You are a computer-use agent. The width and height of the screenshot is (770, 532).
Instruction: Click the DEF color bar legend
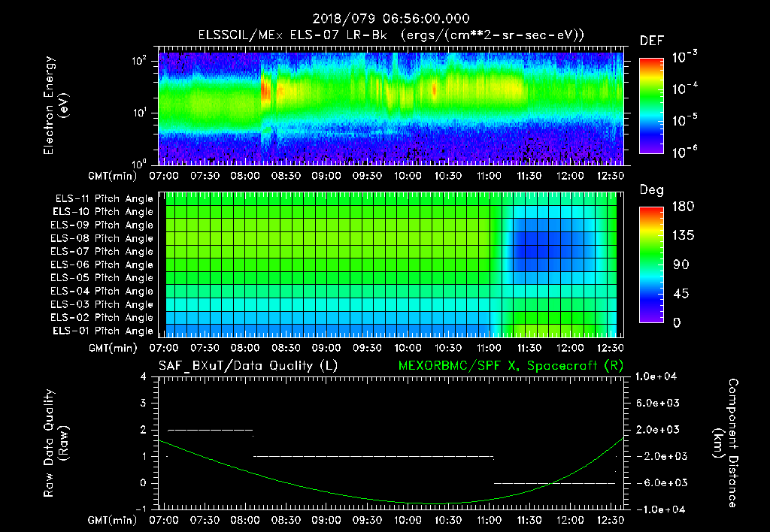tap(651, 106)
